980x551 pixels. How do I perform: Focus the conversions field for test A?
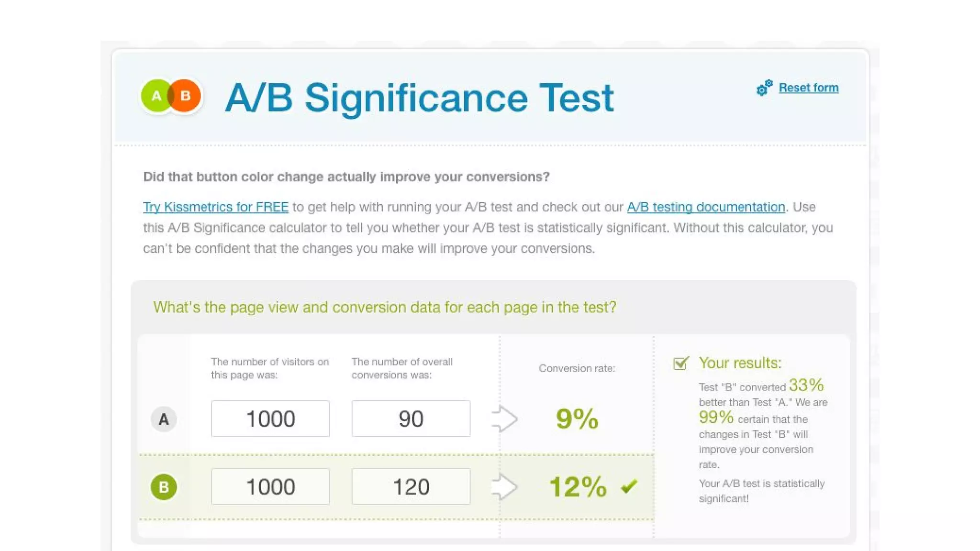[x=411, y=419]
